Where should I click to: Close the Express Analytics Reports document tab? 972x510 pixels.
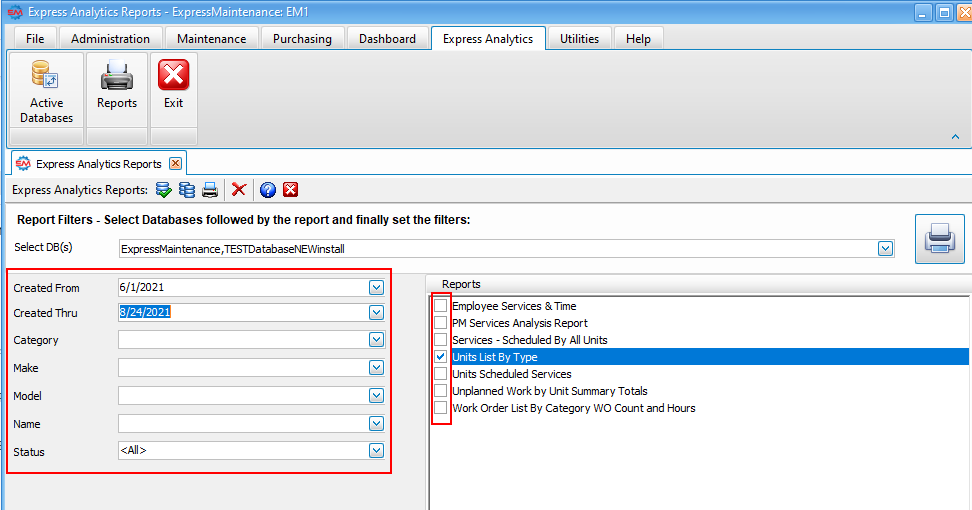175,164
